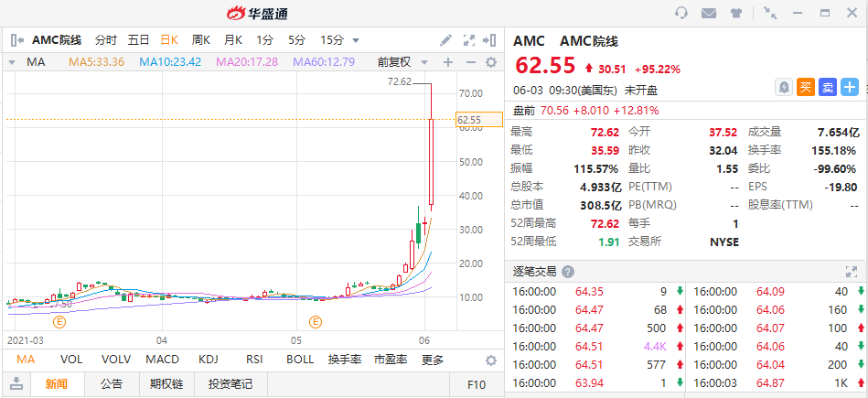Image resolution: width=868 pixels, height=398 pixels.
Task: Select the 周K chart tab
Action: [201, 40]
